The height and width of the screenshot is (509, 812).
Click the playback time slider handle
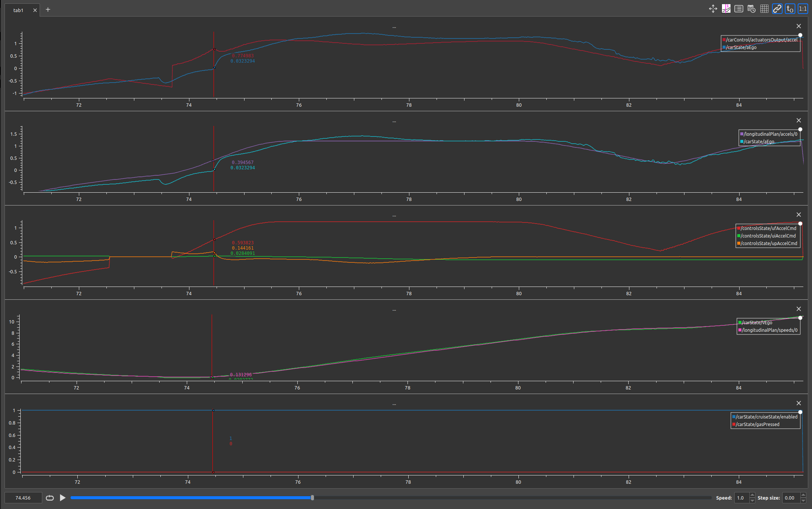pyautogui.click(x=312, y=498)
